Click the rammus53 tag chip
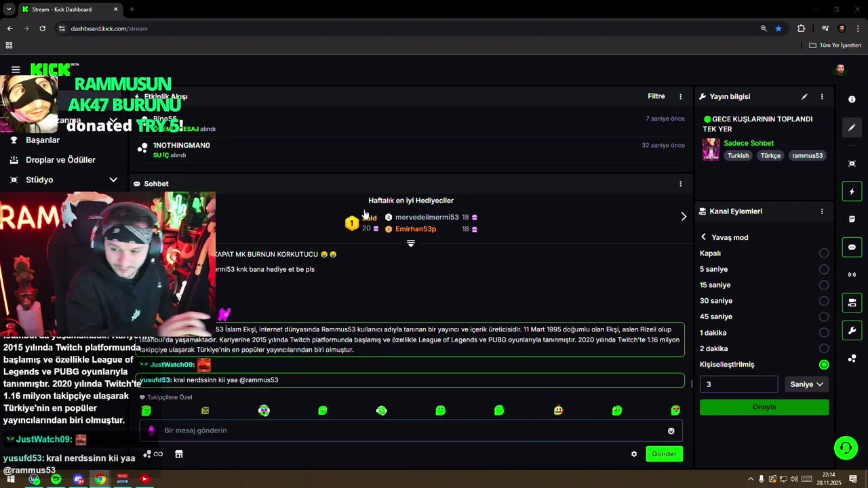The height and width of the screenshot is (488, 868). [808, 156]
